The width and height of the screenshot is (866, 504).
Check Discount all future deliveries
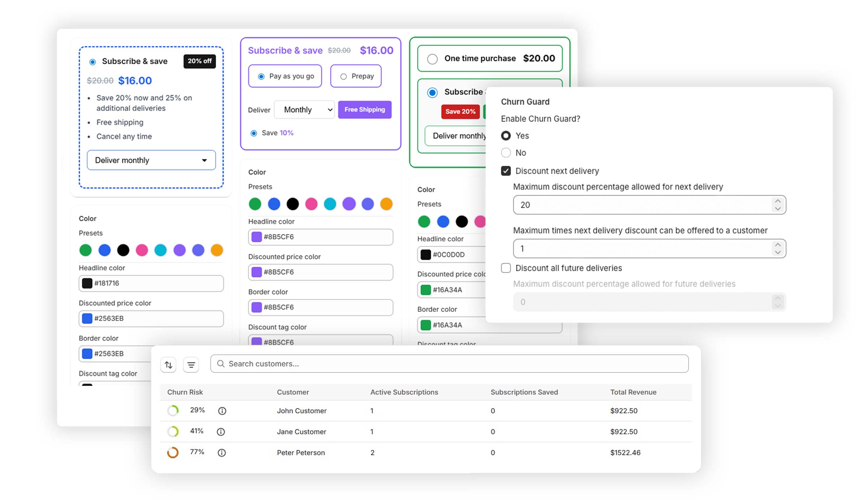pos(506,268)
